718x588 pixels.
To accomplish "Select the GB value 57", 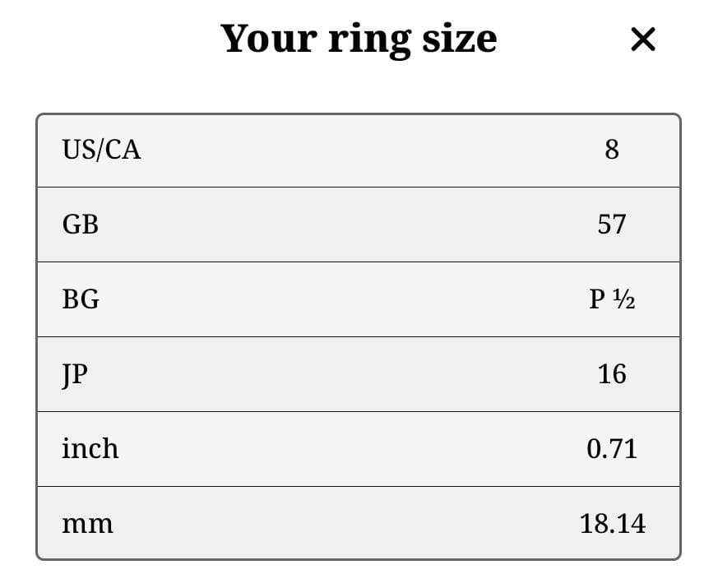I will (613, 224).
